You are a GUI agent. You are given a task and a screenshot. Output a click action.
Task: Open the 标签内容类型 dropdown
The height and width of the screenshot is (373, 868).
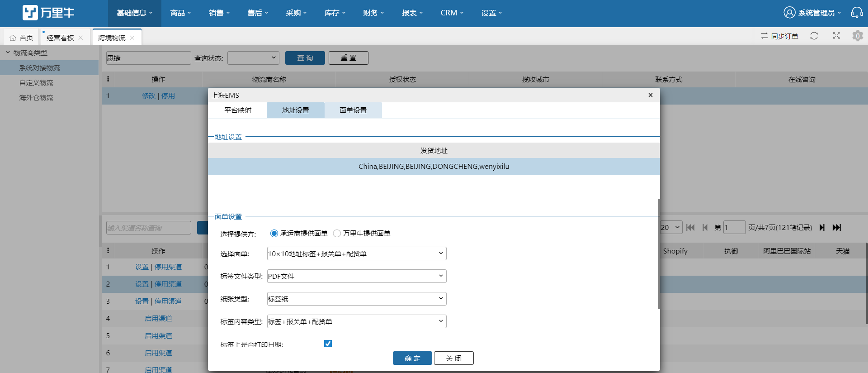(357, 321)
